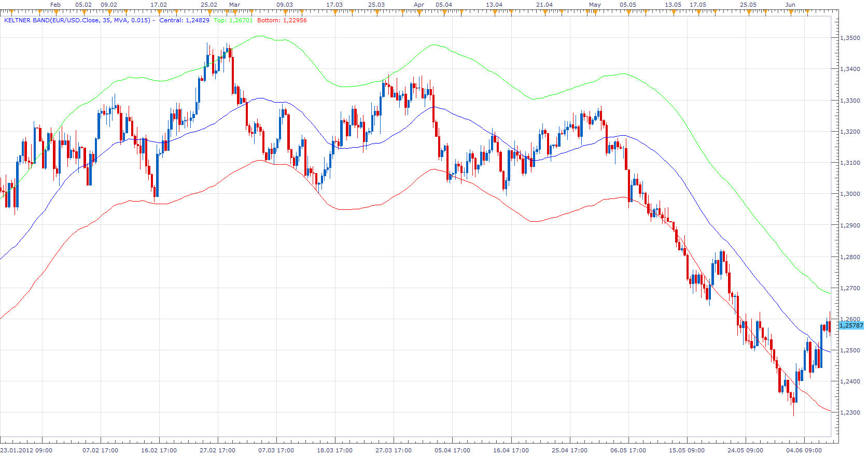Click the 1,2500 price axis label
Image resolution: width=868 pixels, height=456 pixels.
pyautogui.click(x=850, y=350)
